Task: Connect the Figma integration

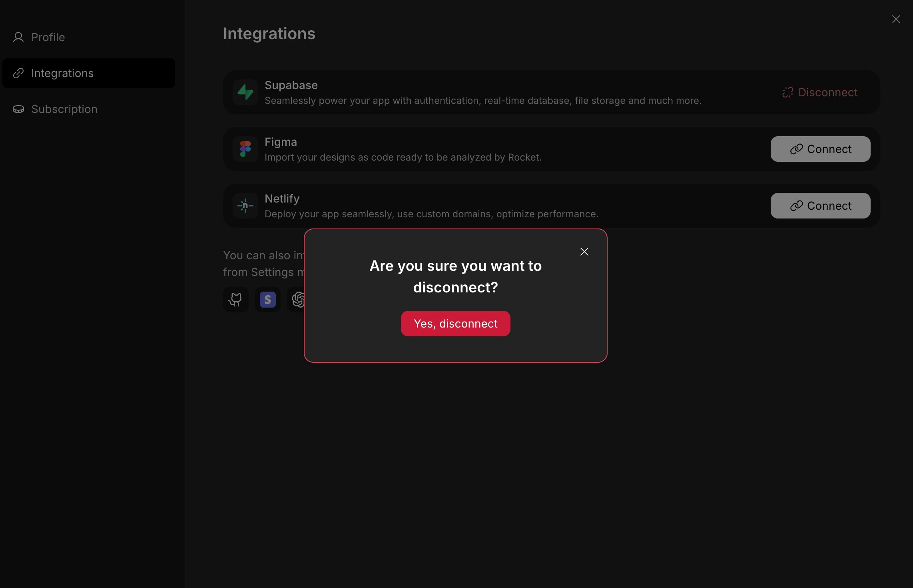Action: point(820,149)
